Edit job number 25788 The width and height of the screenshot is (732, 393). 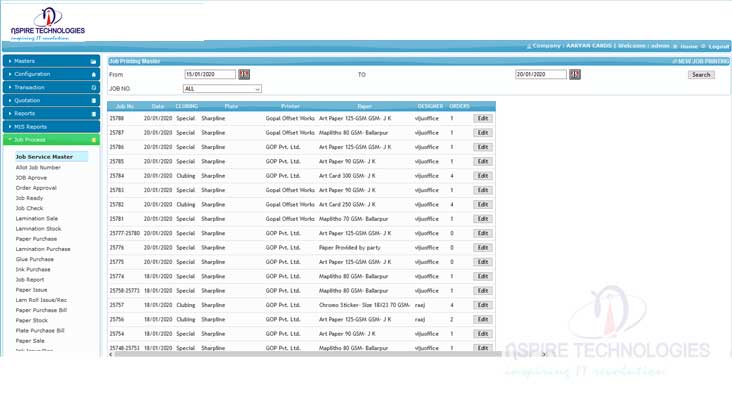[483, 119]
